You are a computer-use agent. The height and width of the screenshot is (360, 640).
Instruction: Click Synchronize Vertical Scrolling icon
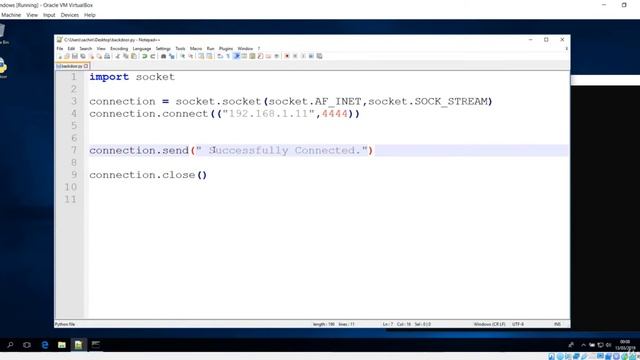200,56
